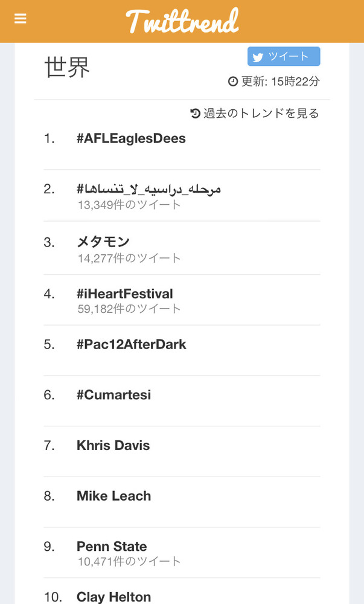Open the Clay Helton trend
Viewport: 364px width, 604px height.
click(x=113, y=597)
